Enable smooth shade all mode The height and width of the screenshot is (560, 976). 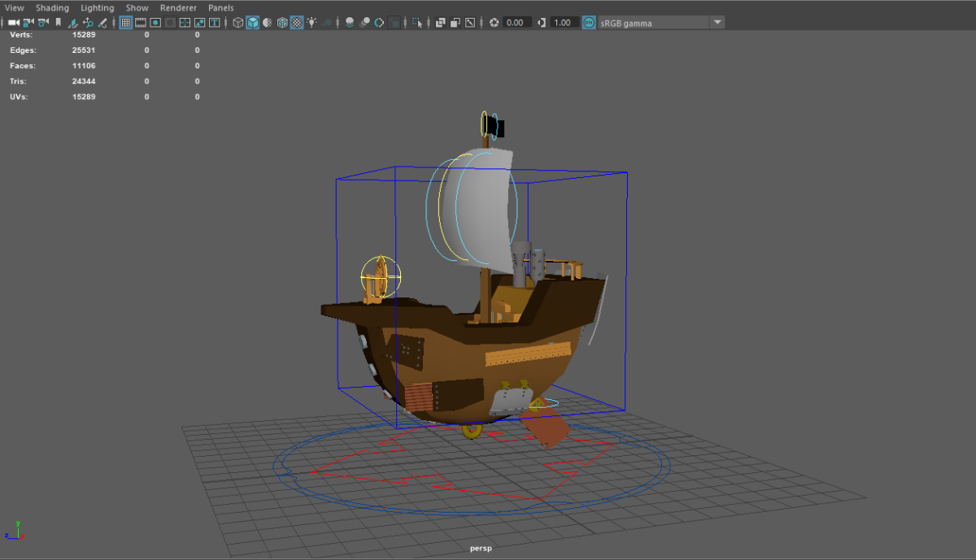click(252, 22)
